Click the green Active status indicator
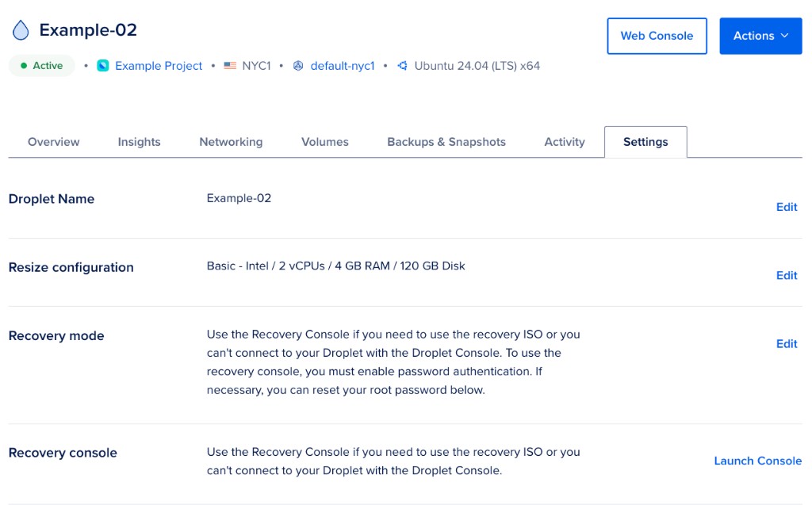 (24, 66)
